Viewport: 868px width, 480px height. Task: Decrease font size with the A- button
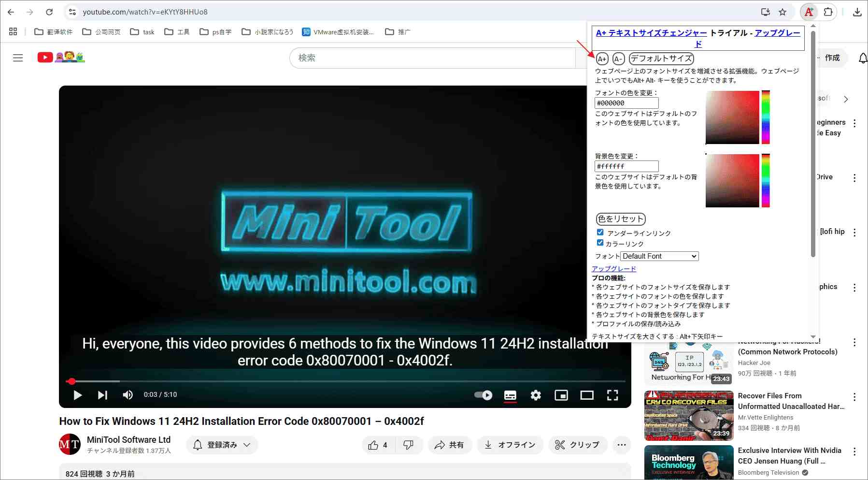618,59
